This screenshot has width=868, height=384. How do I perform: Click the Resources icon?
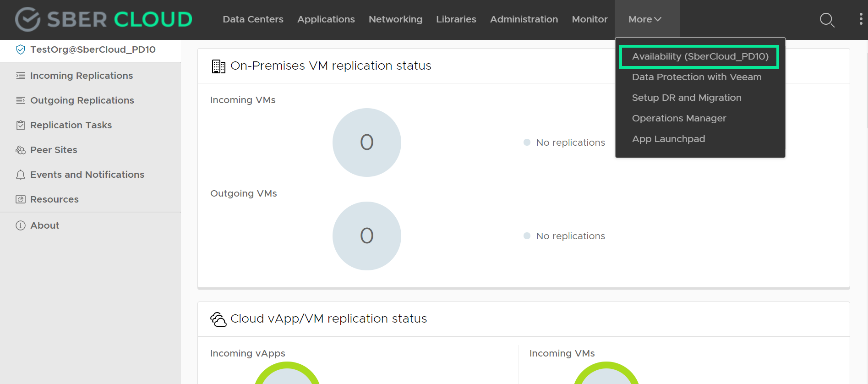click(21, 199)
